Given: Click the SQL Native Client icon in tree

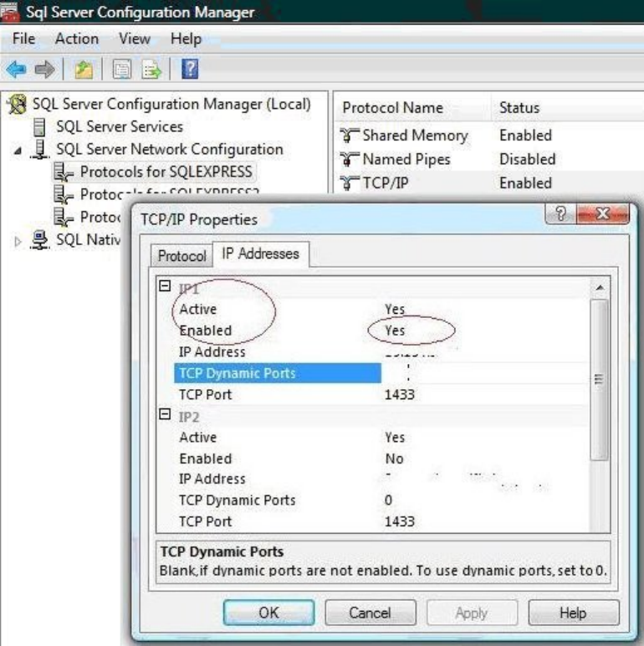Looking at the screenshot, I should click(x=40, y=240).
